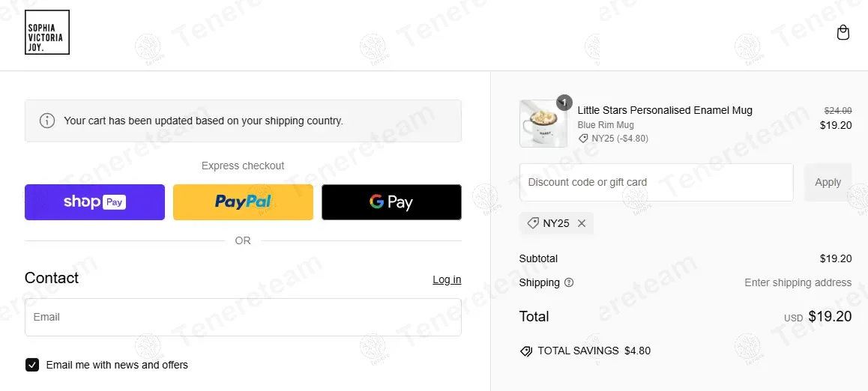Click the NY25 tag icon chip
This screenshot has height=391, width=868.
click(x=534, y=223)
